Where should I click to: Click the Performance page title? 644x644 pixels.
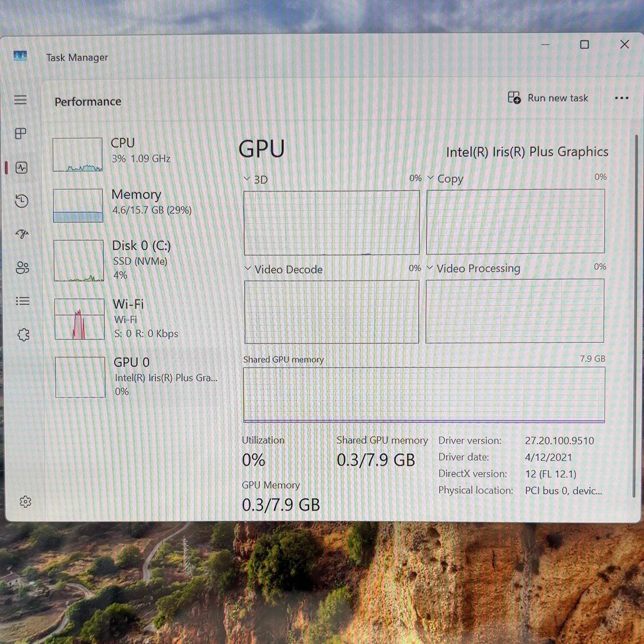pyautogui.click(x=88, y=102)
